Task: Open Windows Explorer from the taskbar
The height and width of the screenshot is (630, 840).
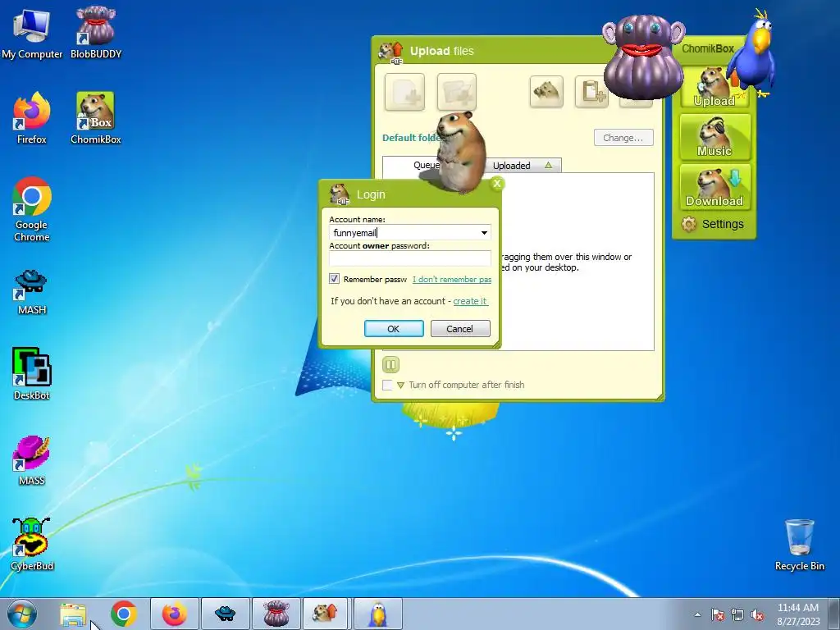Action: point(73,614)
